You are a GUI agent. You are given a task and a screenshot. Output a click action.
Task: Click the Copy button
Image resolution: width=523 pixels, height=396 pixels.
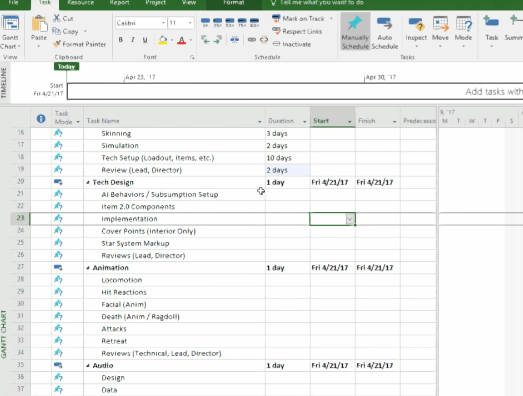pyautogui.click(x=65, y=31)
